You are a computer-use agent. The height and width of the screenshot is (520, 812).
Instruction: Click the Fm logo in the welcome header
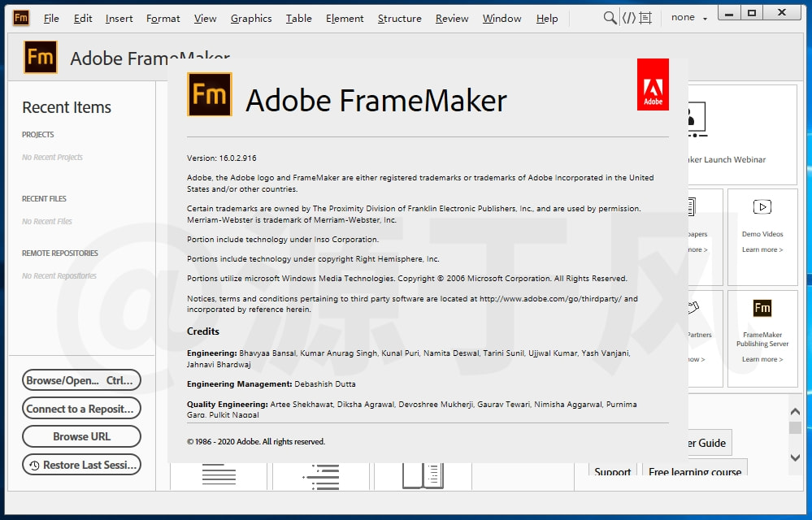[x=41, y=57]
